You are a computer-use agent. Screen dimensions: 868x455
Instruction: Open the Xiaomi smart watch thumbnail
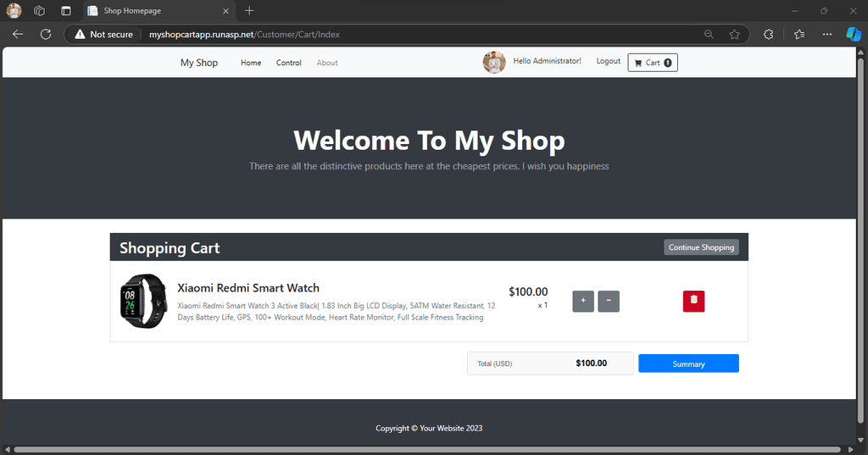click(144, 301)
